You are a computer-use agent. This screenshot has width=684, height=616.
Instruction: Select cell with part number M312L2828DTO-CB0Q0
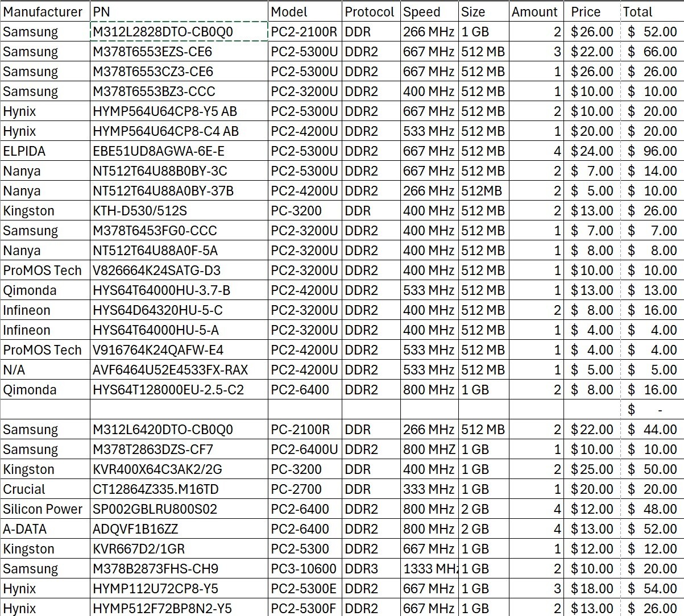179,32
